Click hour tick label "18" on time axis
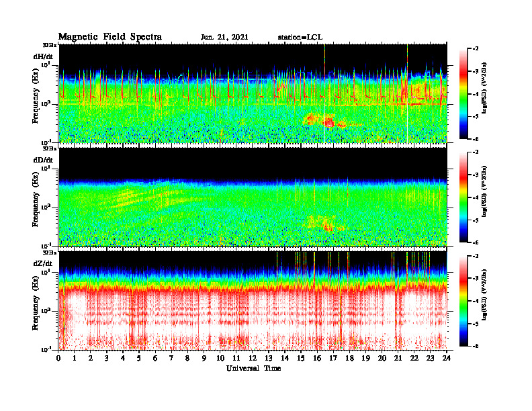 pyautogui.click(x=349, y=359)
